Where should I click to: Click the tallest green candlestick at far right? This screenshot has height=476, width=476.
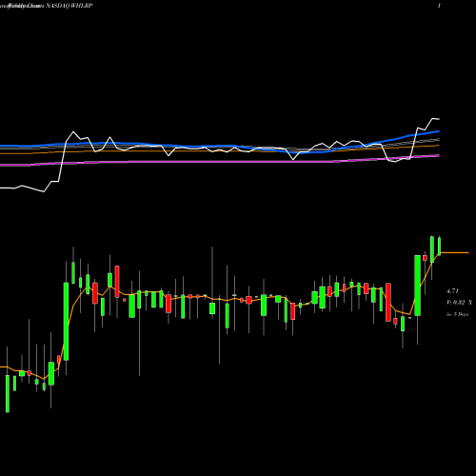(418, 286)
